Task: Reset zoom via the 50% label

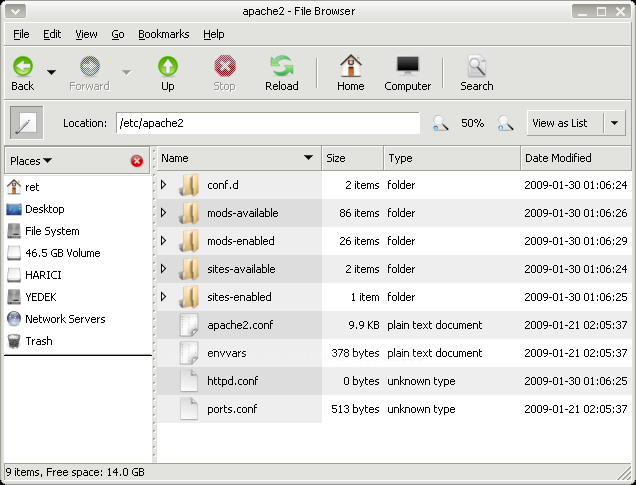Action: point(473,123)
